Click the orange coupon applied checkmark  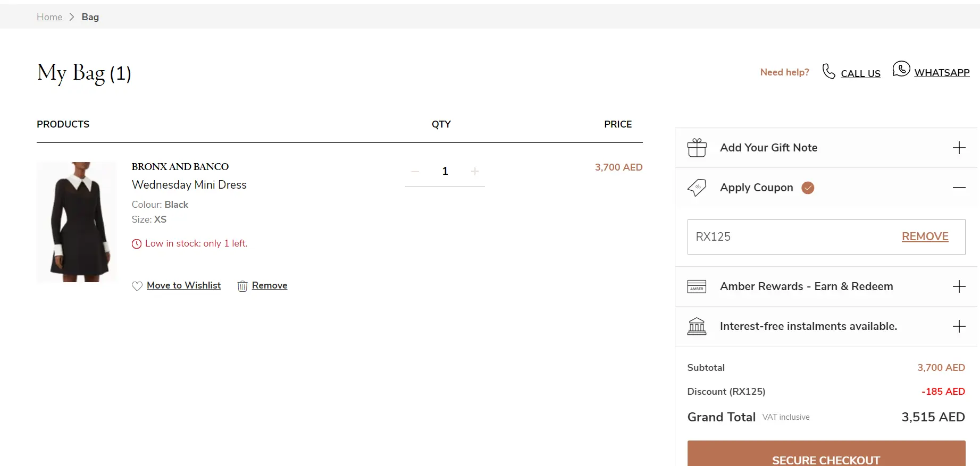point(808,188)
